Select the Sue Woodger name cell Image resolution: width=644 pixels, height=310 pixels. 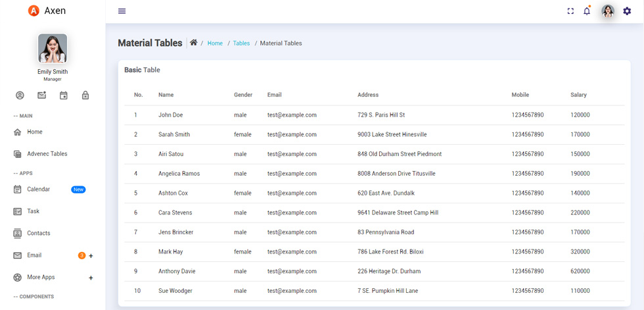tap(175, 291)
